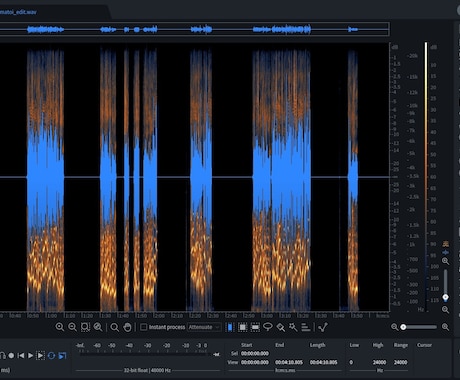
Task: Click the zoom out tool in the toolbar
Action: (x=72, y=327)
